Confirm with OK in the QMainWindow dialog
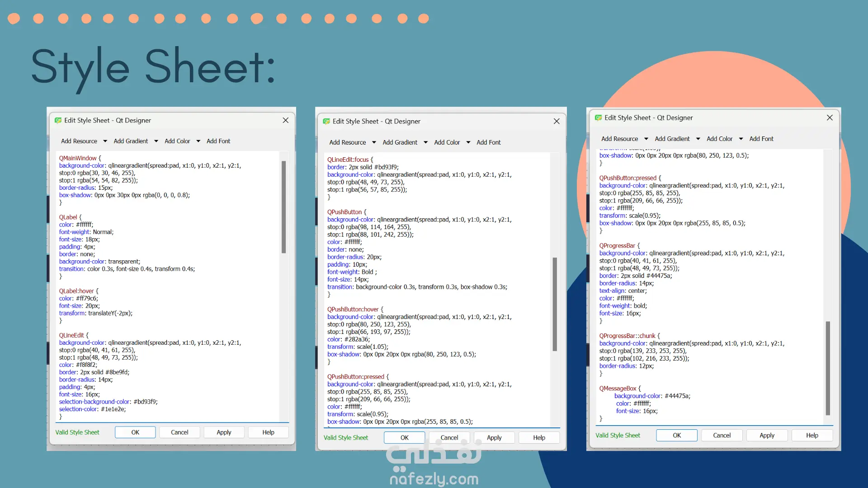 [135, 432]
